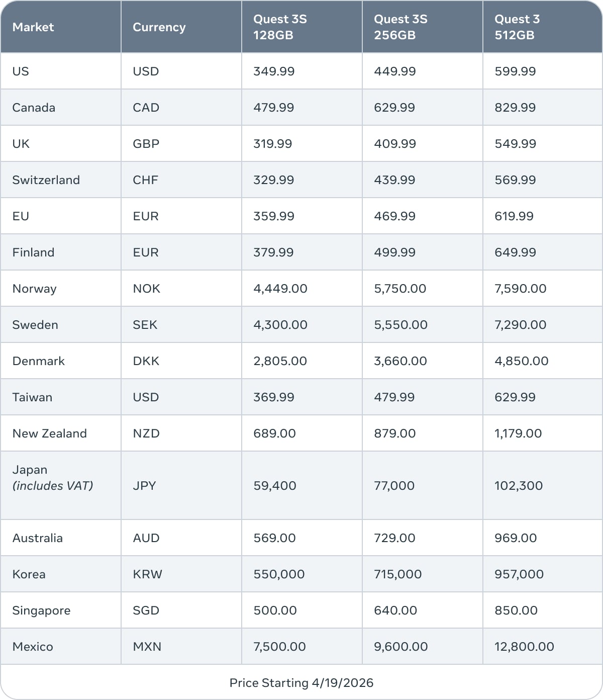This screenshot has height=700, width=603.
Task: Click the Canada market cell
Action: coord(34,108)
